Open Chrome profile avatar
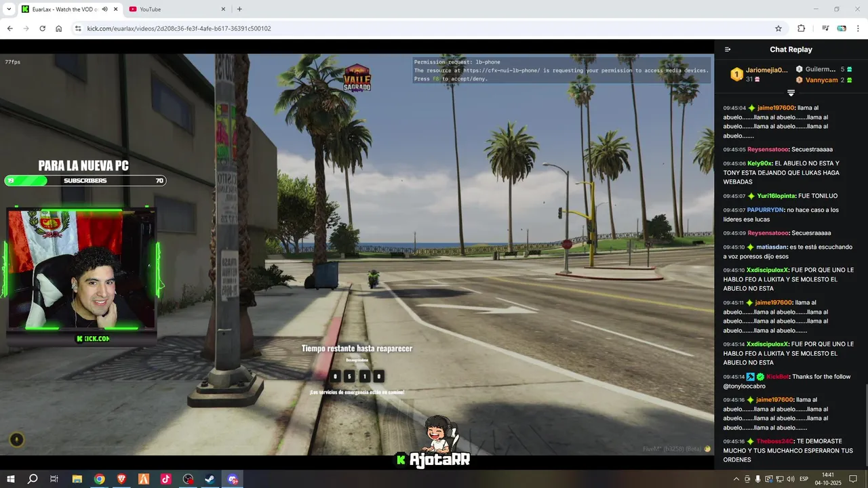868x488 pixels. click(842, 28)
